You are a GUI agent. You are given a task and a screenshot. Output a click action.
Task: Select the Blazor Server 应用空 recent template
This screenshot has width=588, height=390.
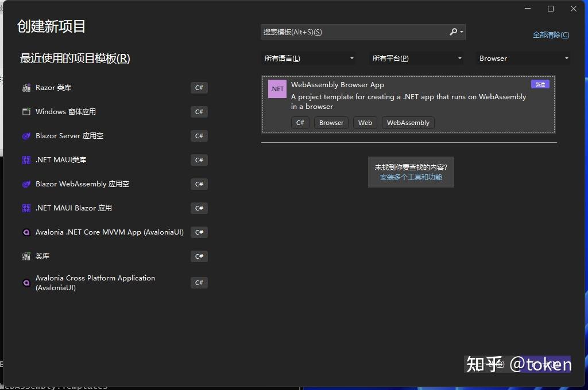point(69,136)
